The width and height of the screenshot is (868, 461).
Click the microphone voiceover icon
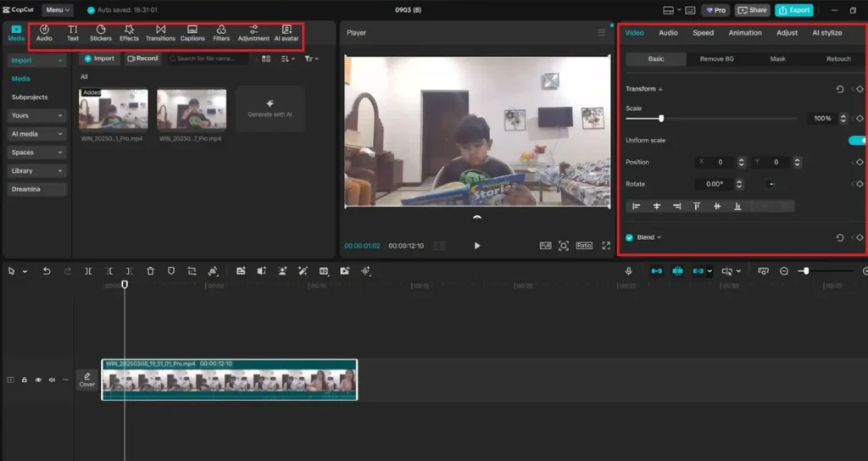(628, 271)
